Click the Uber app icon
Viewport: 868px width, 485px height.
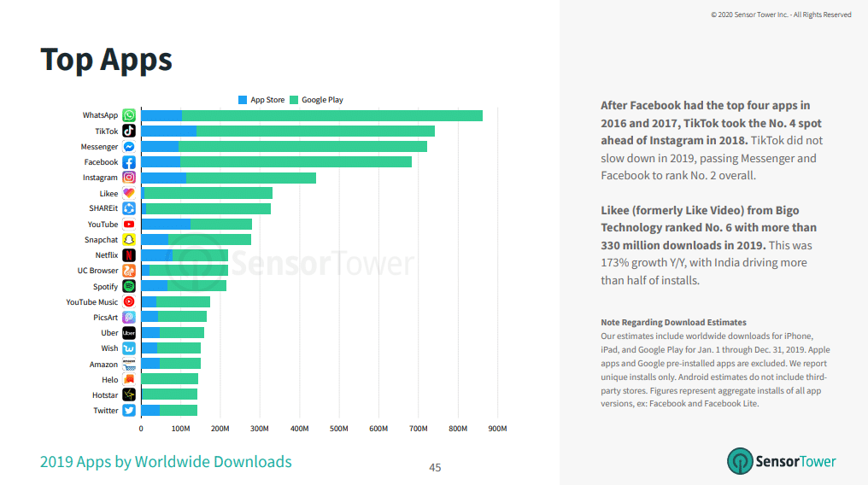(129, 333)
